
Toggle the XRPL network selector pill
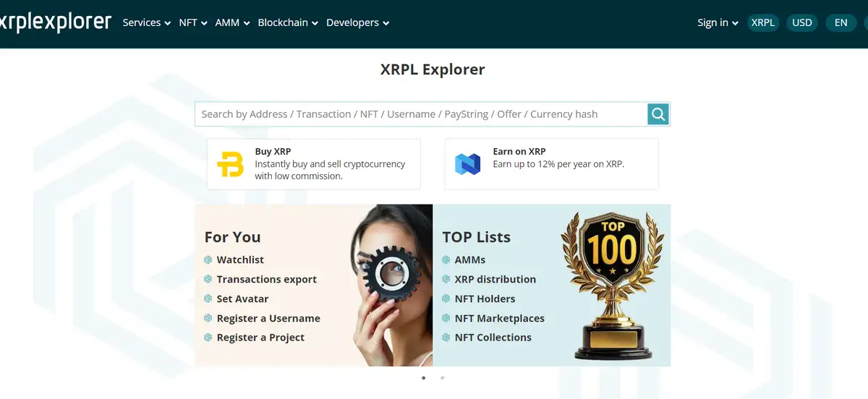pyautogui.click(x=762, y=22)
